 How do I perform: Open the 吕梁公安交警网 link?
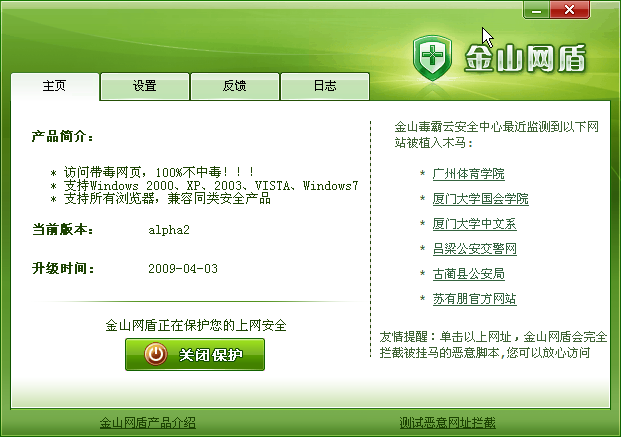pyautogui.click(x=474, y=249)
